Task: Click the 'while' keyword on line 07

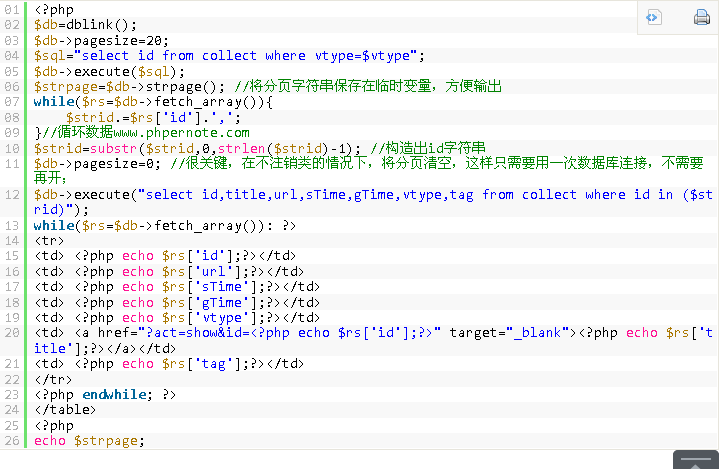Action: point(54,102)
